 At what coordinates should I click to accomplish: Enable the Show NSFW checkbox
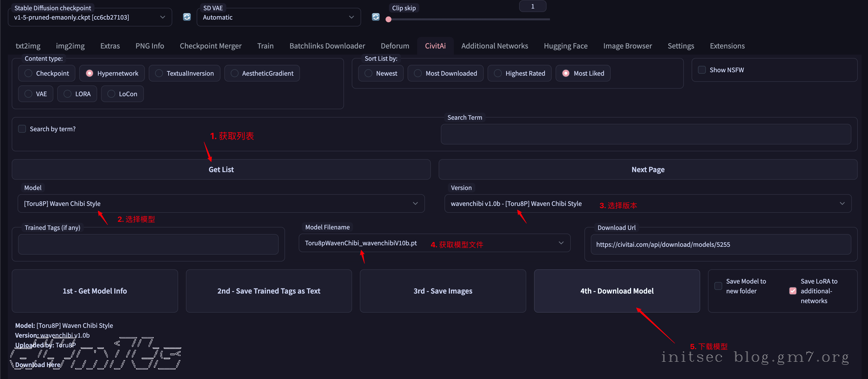pyautogui.click(x=702, y=70)
